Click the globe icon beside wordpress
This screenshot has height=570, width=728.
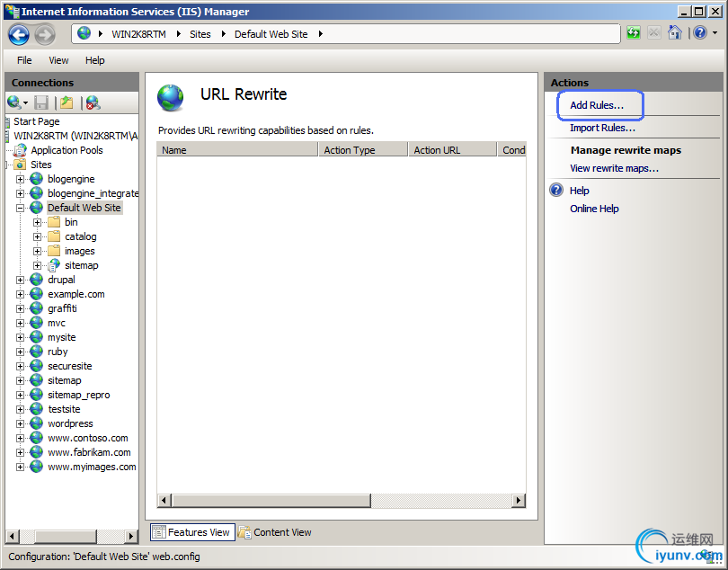tap(36, 423)
